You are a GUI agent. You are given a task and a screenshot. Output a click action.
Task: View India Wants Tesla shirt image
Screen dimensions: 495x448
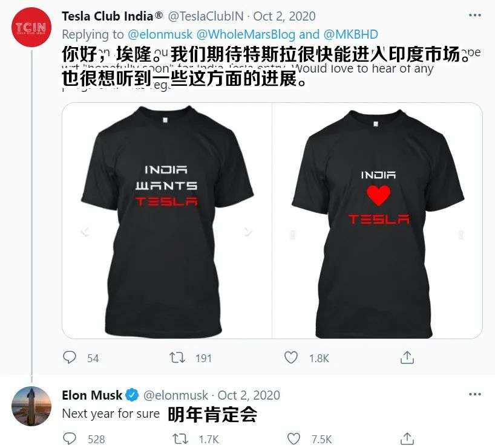click(166, 221)
